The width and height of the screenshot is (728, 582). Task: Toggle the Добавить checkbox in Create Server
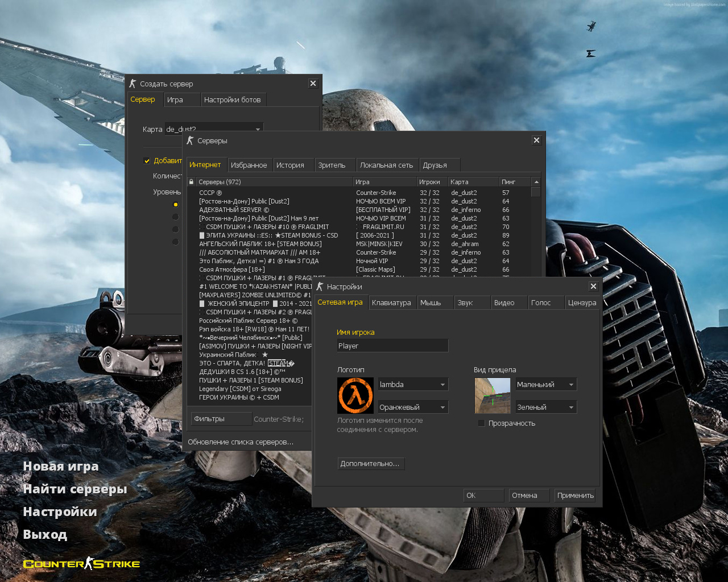pos(147,161)
